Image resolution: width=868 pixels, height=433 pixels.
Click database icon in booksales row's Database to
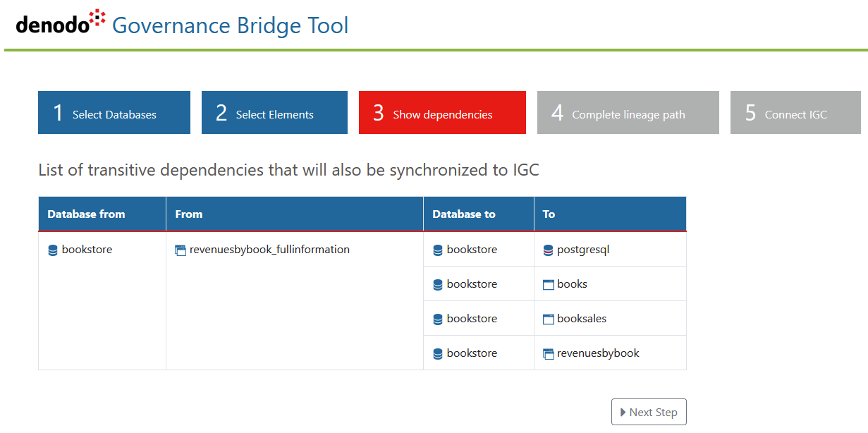[x=438, y=319]
